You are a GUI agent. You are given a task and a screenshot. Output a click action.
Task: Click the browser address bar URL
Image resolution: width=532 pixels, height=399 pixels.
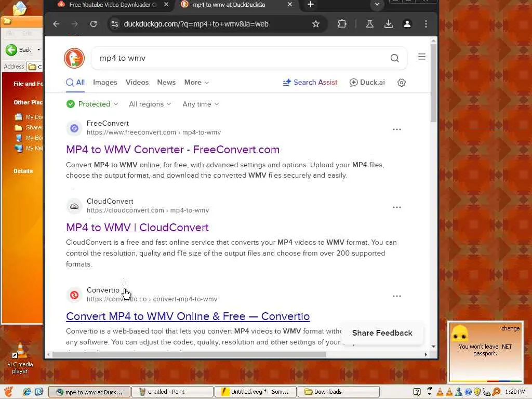click(196, 24)
